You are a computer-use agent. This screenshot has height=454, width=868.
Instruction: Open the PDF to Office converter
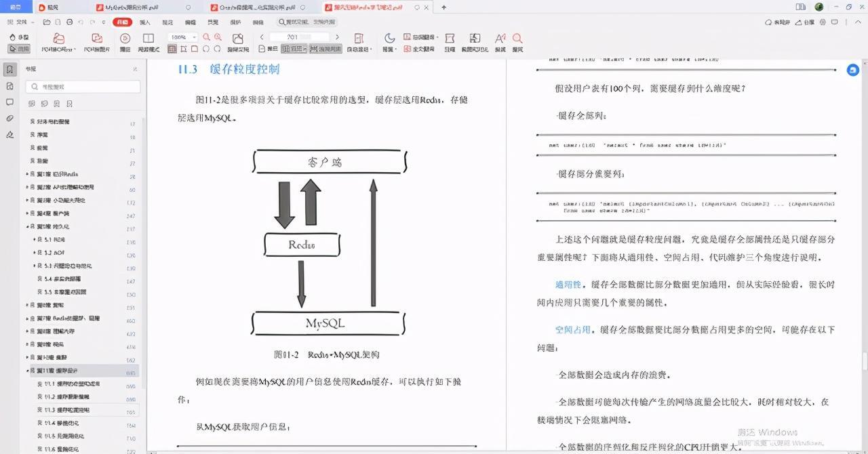[58, 43]
